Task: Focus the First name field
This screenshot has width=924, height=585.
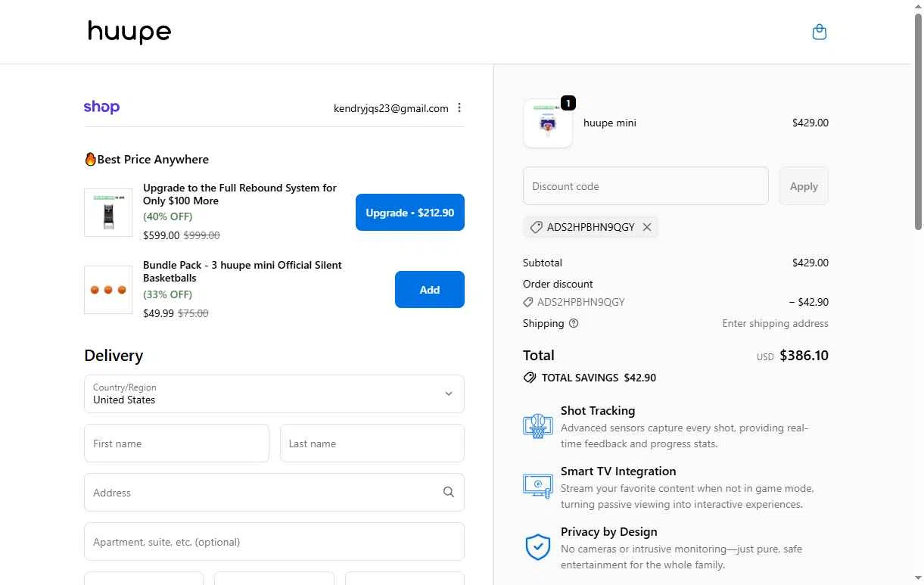Action: [x=176, y=443]
